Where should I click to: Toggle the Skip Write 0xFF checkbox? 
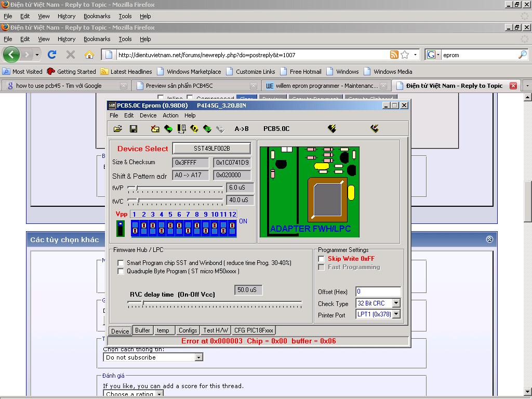tap(322, 259)
